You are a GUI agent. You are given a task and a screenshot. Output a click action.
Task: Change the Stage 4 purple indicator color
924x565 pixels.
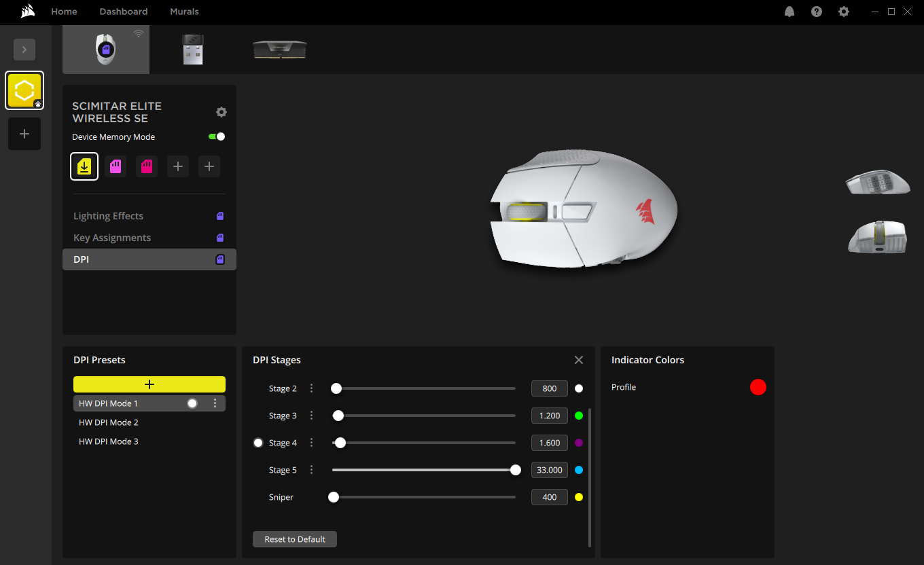point(579,443)
